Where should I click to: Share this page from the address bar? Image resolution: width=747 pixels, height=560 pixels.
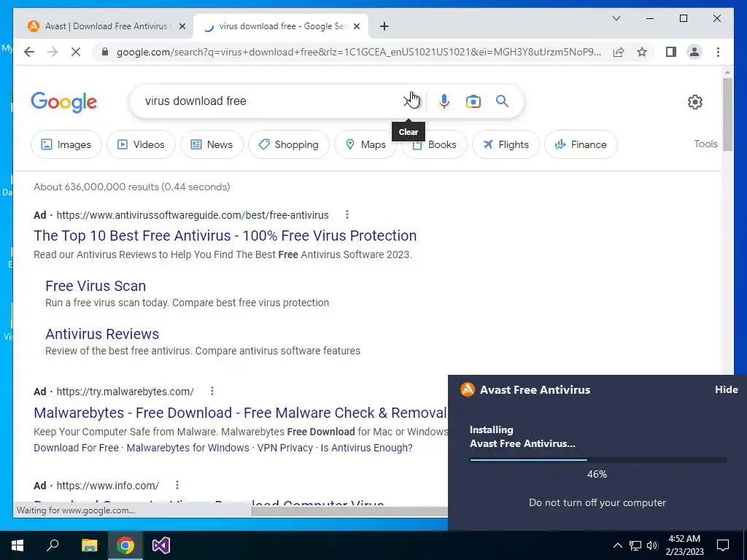(619, 52)
